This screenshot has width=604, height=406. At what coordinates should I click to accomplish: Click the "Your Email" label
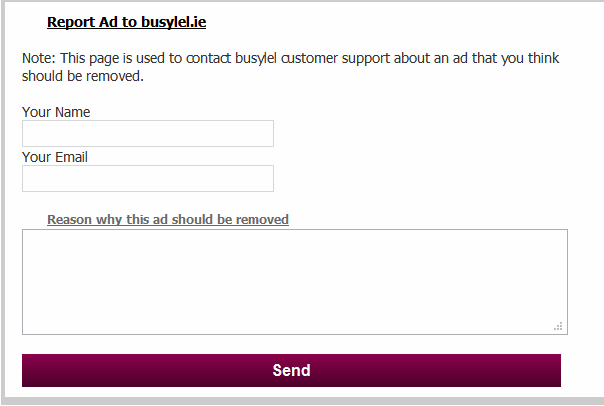point(55,157)
